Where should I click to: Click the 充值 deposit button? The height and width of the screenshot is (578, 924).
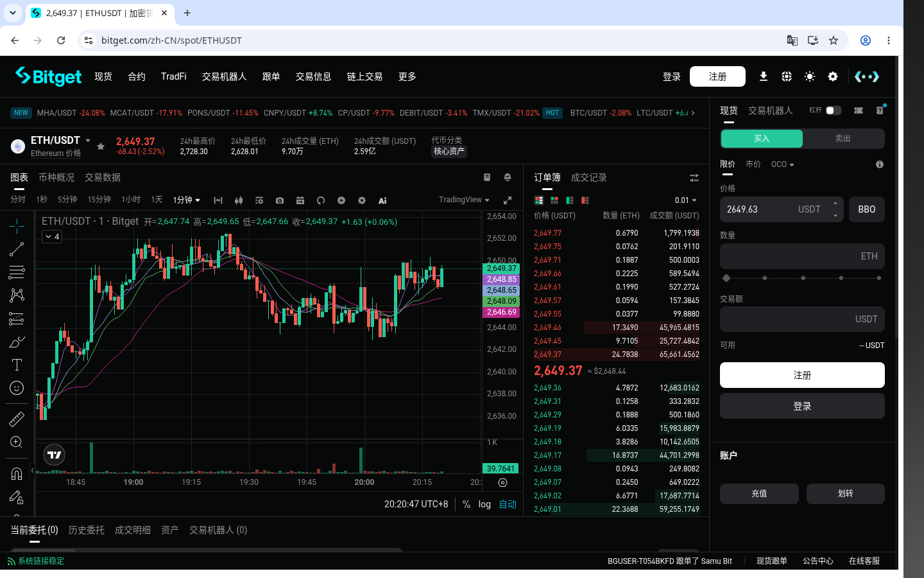[x=759, y=494]
